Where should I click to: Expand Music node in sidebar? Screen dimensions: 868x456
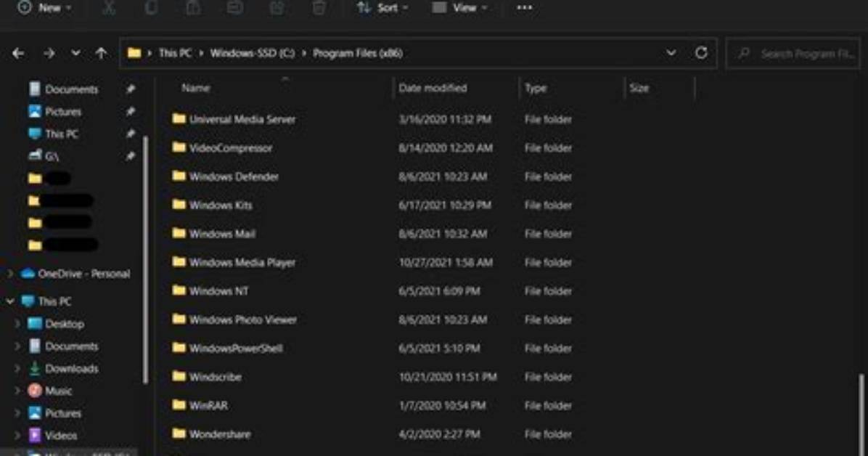coord(17,391)
